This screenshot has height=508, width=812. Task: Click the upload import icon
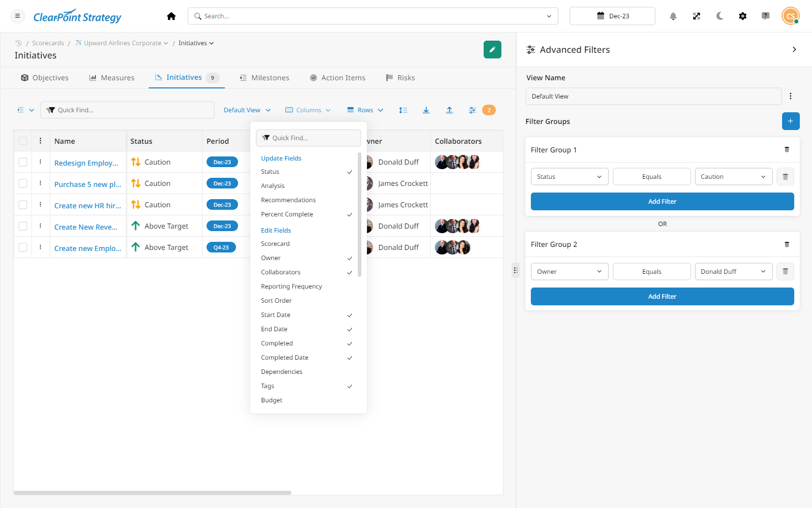[449, 110]
